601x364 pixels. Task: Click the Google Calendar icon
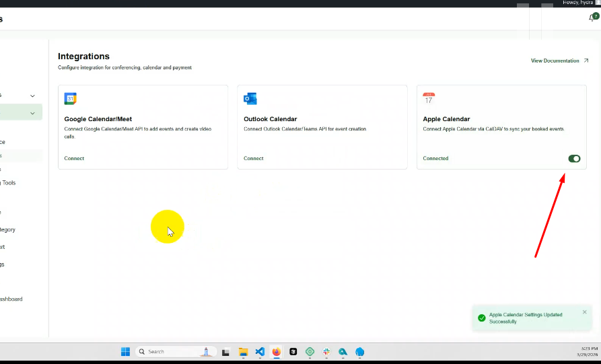70,99
